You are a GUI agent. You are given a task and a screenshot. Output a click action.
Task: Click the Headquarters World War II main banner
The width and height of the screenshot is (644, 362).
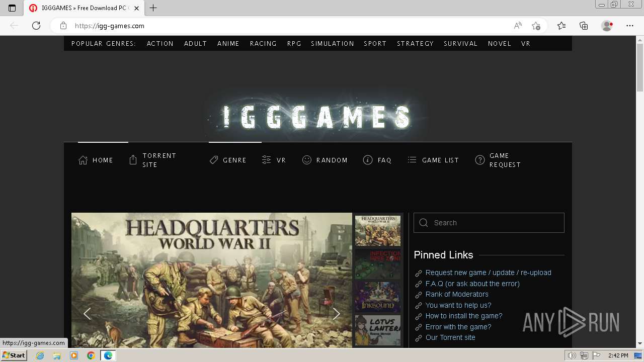pyautogui.click(x=212, y=280)
